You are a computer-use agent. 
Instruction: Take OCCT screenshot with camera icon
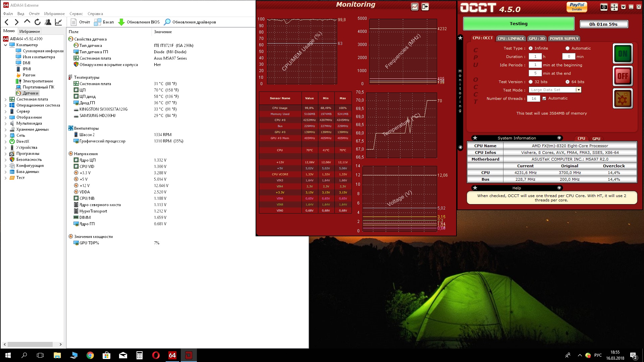click(604, 7)
